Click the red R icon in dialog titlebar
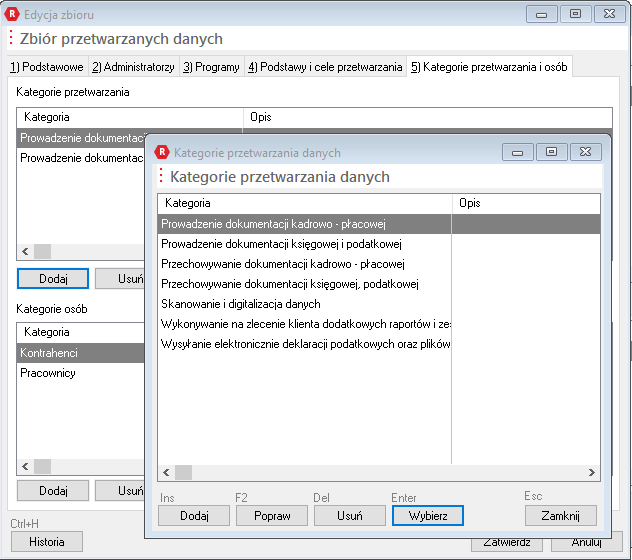This screenshot has height=560, width=632. [162, 153]
